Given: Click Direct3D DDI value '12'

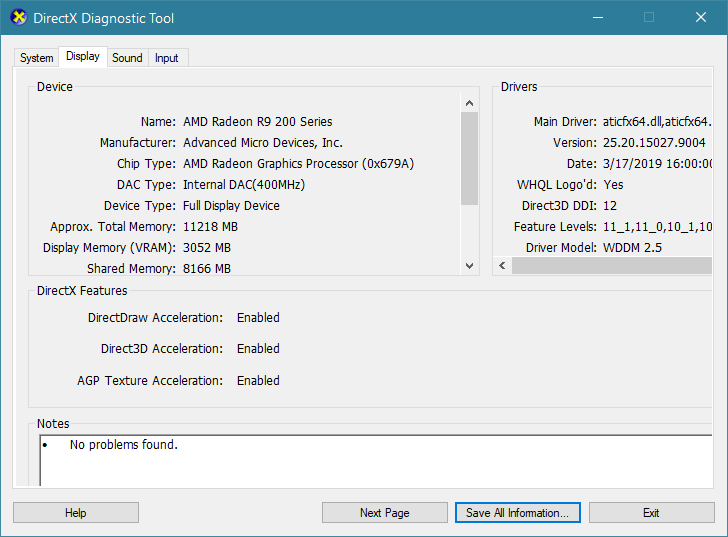Looking at the screenshot, I should click(610, 206).
